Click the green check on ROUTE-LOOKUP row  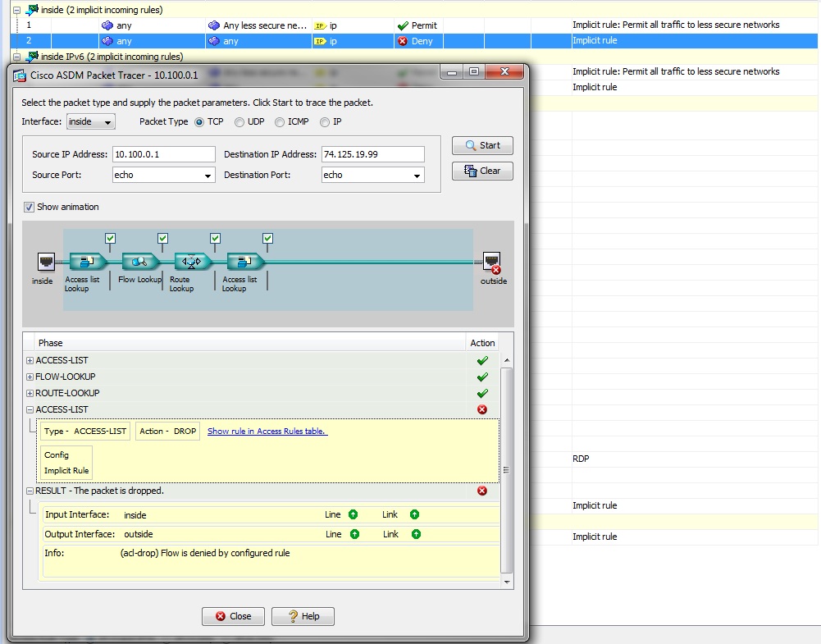pos(482,393)
